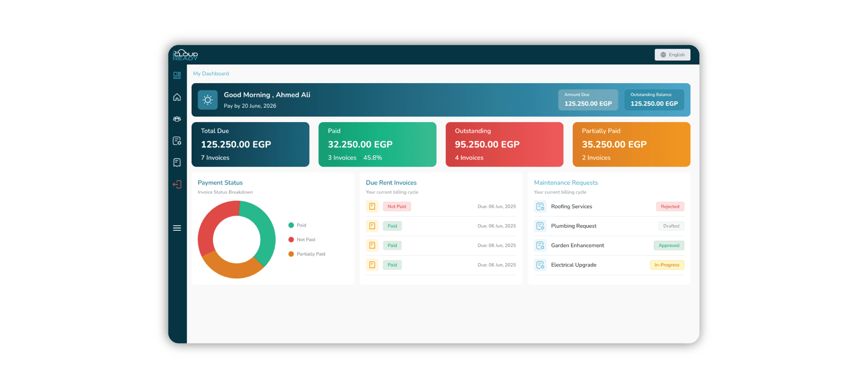Click the Payment Status heading
The image size is (868, 382).
tap(220, 183)
